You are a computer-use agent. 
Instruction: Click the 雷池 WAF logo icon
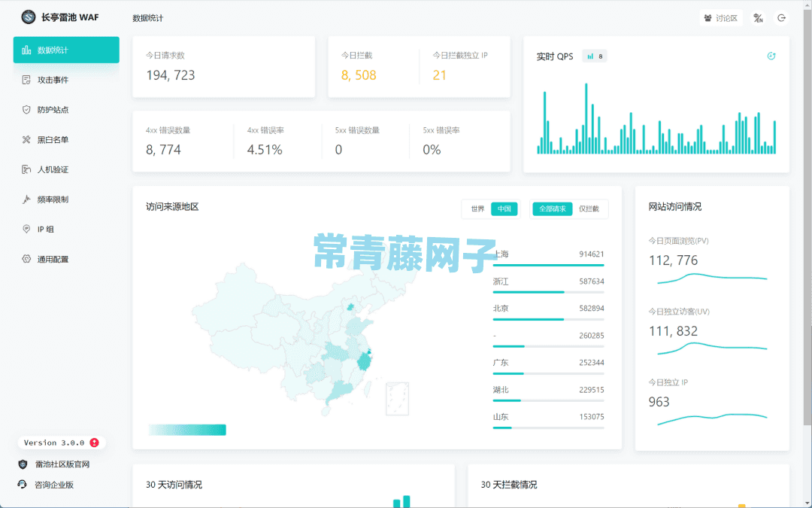pyautogui.click(x=29, y=17)
